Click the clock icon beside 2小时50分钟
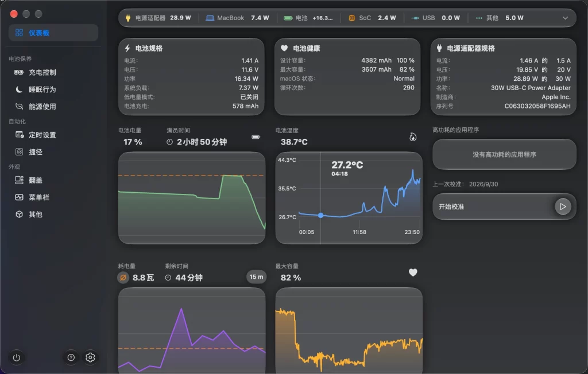This screenshot has height=374, width=588. [x=169, y=142]
